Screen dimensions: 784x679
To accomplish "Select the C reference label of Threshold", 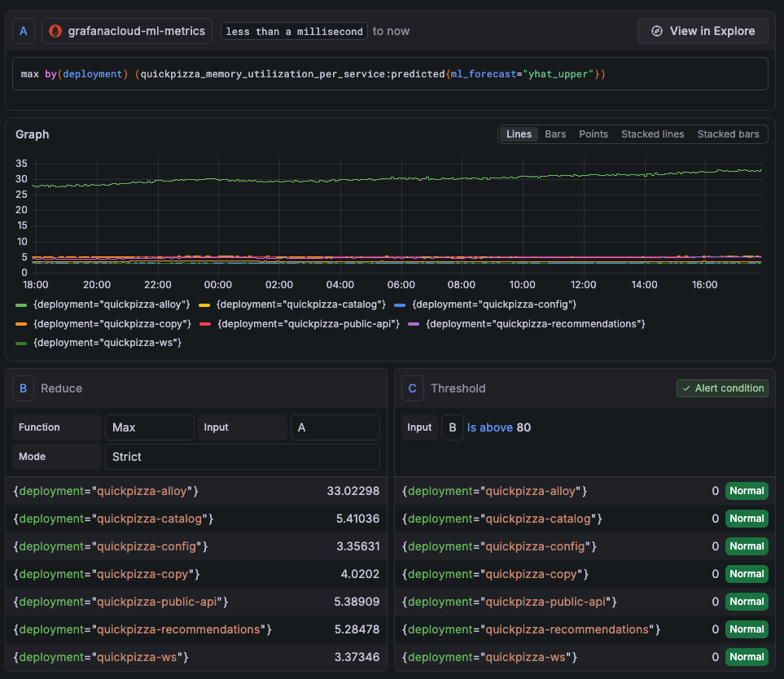I will pos(413,388).
